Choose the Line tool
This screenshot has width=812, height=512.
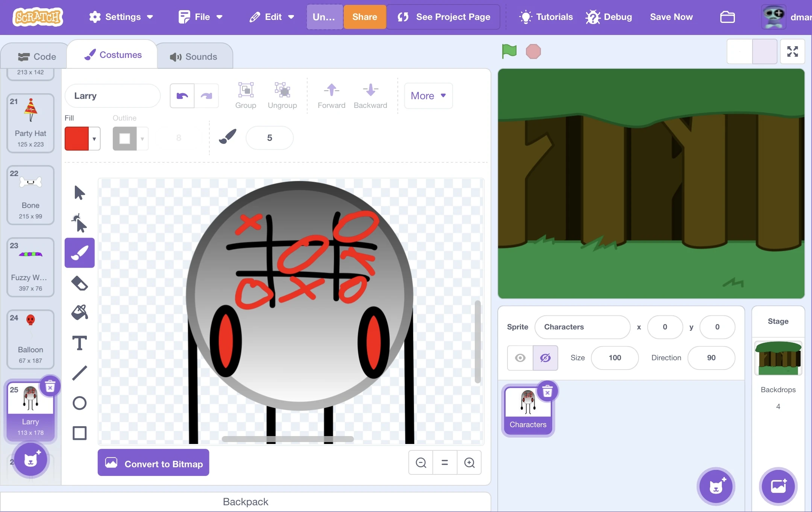pyautogui.click(x=79, y=373)
